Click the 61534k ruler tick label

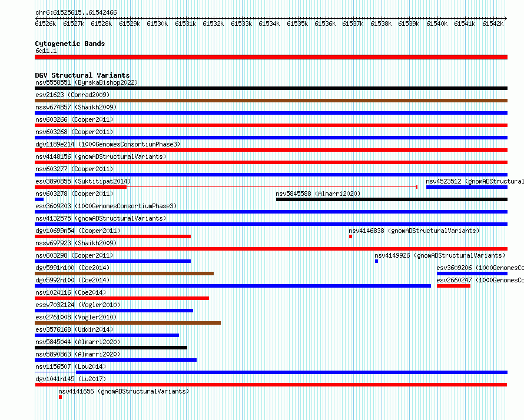(x=269, y=24)
